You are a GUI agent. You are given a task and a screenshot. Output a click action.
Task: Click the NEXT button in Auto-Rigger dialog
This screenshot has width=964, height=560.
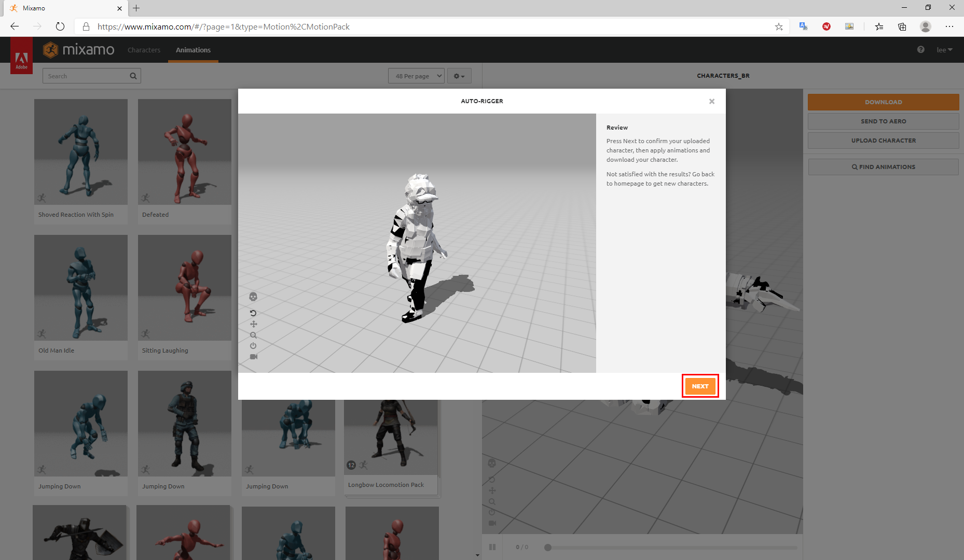[x=700, y=386]
